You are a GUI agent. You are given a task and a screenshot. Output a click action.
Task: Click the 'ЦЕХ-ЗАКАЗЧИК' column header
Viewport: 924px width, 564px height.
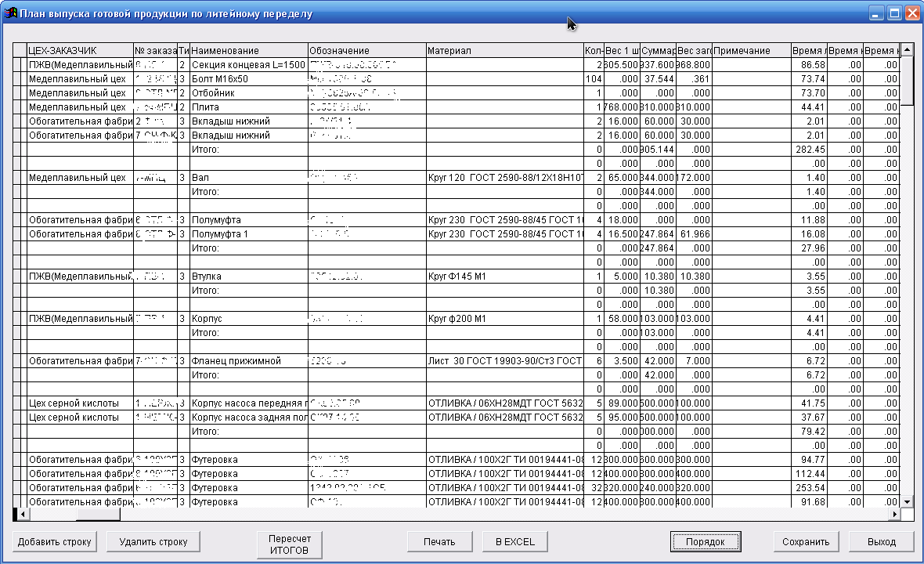point(79,51)
